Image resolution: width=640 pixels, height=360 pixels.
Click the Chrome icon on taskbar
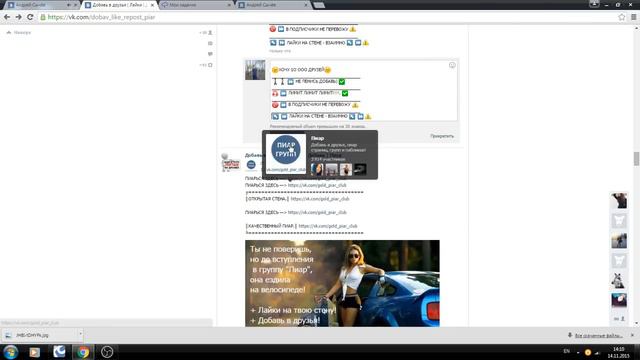[x=83, y=352]
